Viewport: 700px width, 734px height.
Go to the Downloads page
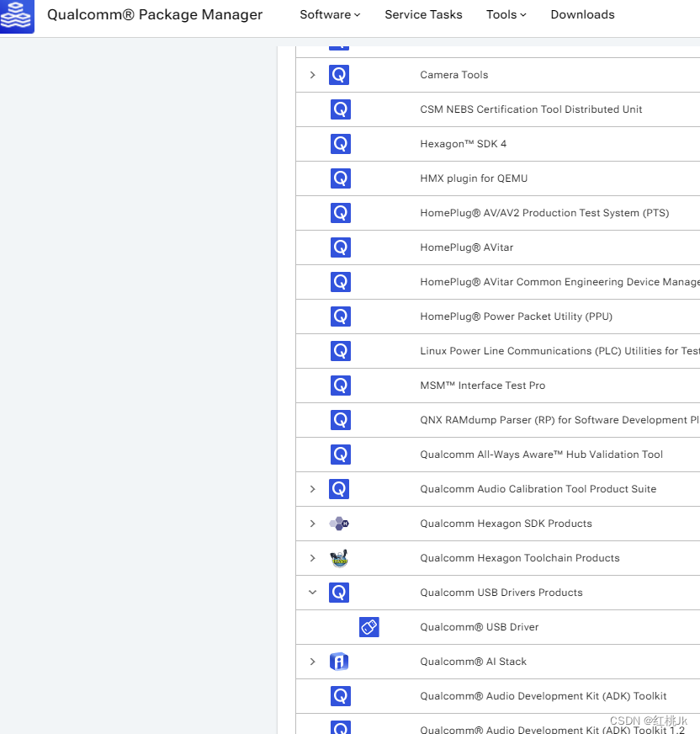pos(582,14)
